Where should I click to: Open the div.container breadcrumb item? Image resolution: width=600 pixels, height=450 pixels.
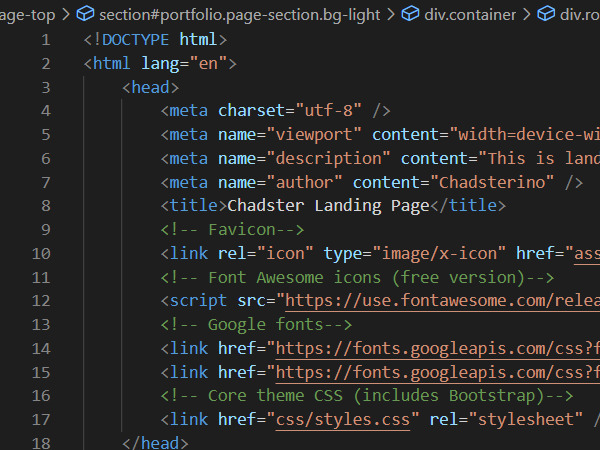[x=470, y=14]
